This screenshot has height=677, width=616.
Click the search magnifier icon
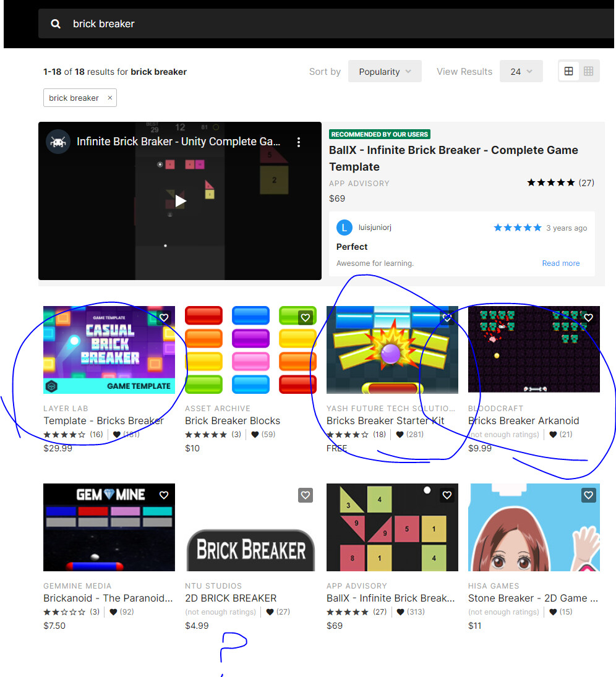coord(55,23)
